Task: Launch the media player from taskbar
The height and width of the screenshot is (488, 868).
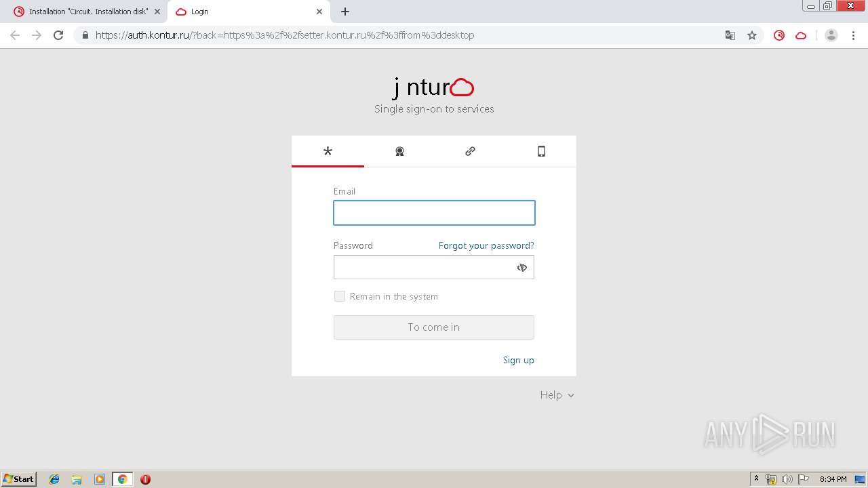Action: tap(100, 479)
